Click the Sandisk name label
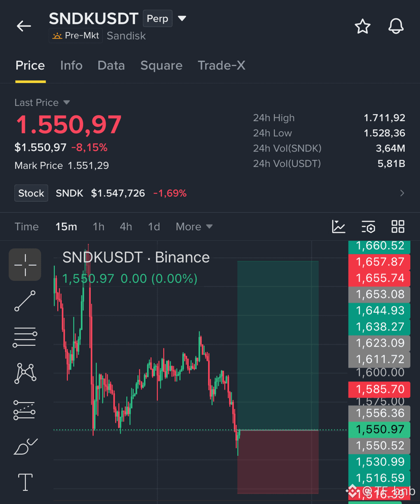Image resolution: width=420 pixels, height=504 pixels. (126, 35)
